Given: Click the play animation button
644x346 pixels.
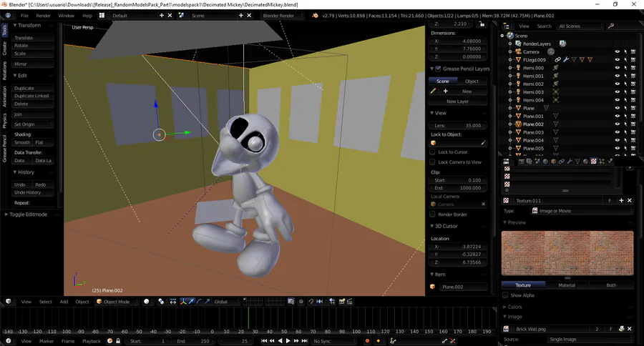Looking at the screenshot, I should click(288, 341).
